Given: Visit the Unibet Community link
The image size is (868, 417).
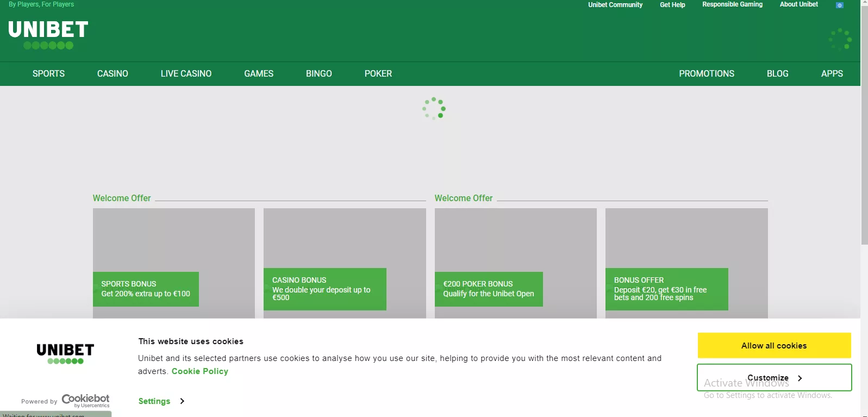Looking at the screenshot, I should [615, 4].
